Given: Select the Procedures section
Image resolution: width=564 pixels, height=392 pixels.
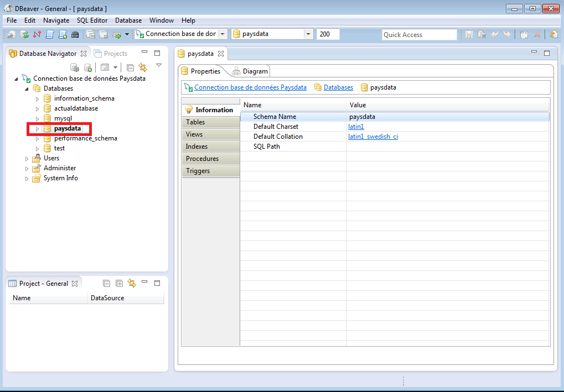Looking at the screenshot, I should pyautogui.click(x=211, y=159).
